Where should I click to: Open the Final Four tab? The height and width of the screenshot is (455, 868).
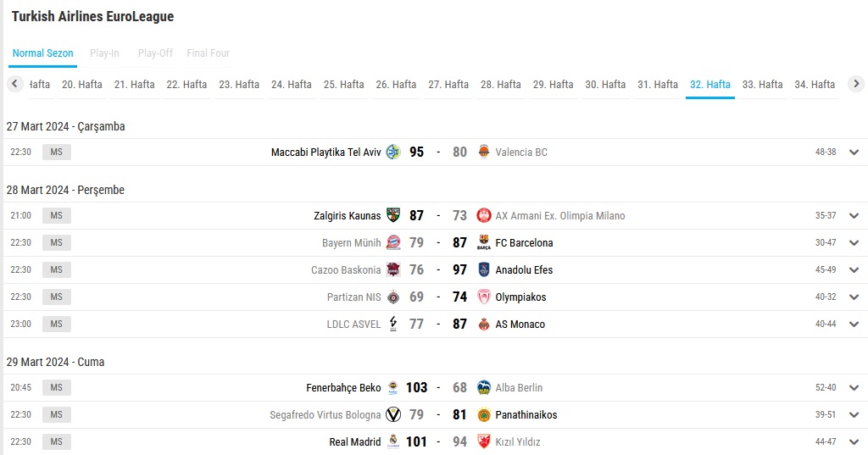[208, 53]
